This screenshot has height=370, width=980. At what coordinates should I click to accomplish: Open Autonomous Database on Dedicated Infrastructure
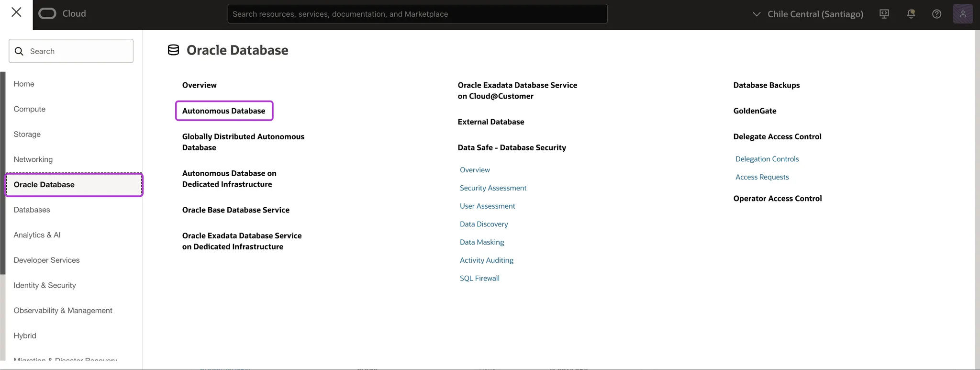[x=229, y=179]
